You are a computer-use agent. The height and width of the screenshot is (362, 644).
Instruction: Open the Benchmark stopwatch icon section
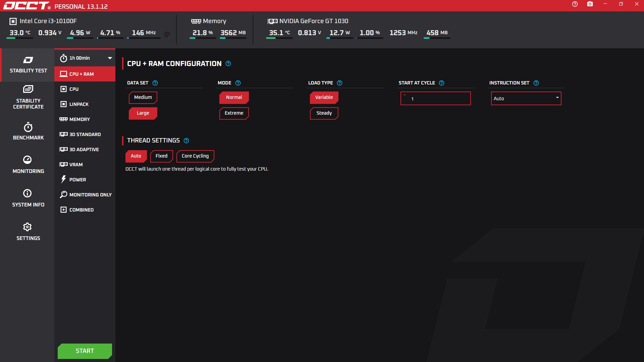tap(28, 127)
